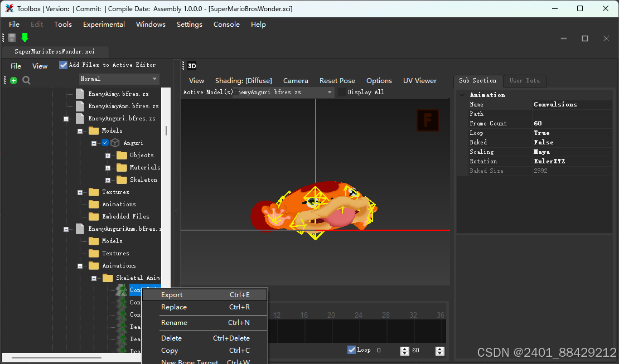Open the Console menu
The width and height of the screenshot is (619, 364).
pyautogui.click(x=226, y=25)
